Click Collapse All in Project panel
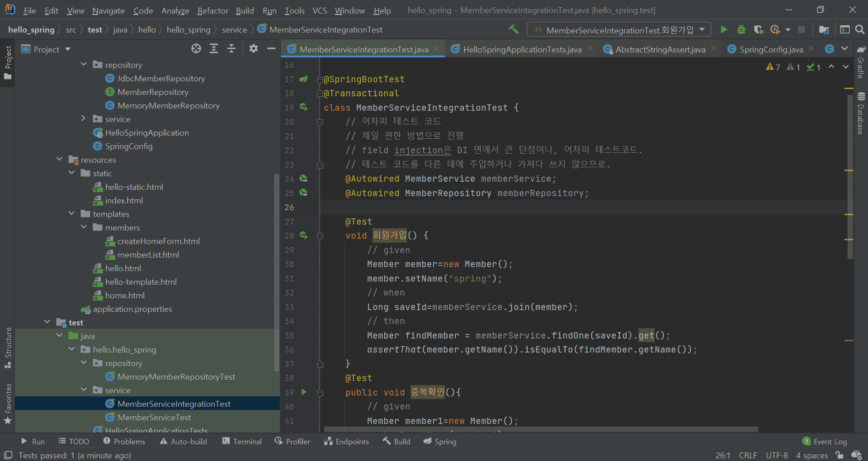868x461 pixels. click(x=231, y=49)
